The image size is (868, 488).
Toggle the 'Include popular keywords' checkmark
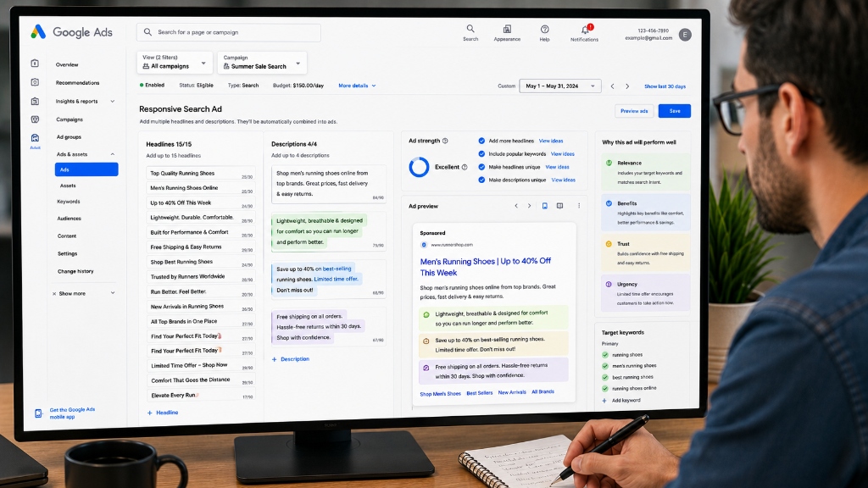(x=481, y=154)
